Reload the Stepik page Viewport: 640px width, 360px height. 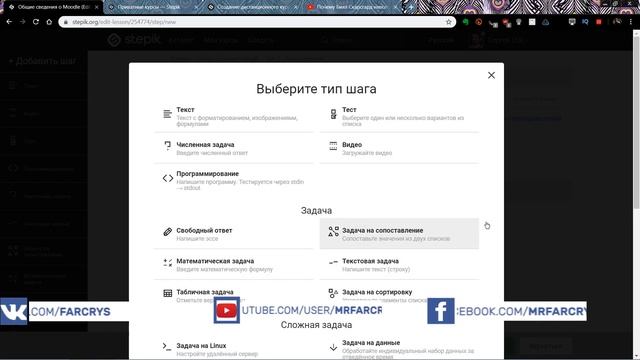[36, 22]
